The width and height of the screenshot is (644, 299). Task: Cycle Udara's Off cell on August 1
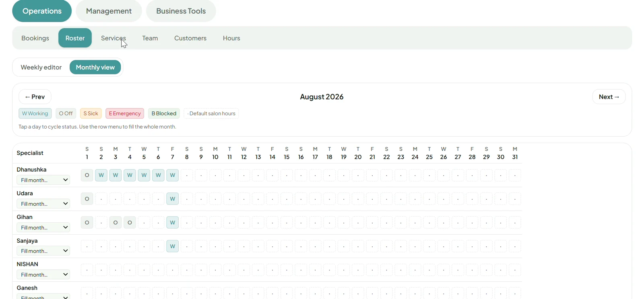pyautogui.click(x=87, y=199)
